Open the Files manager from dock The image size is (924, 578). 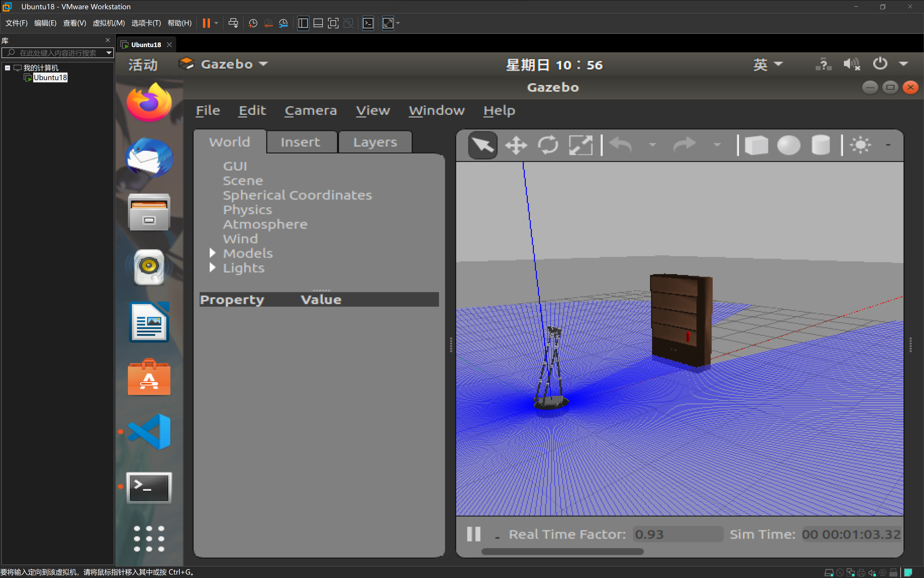[149, 212]
